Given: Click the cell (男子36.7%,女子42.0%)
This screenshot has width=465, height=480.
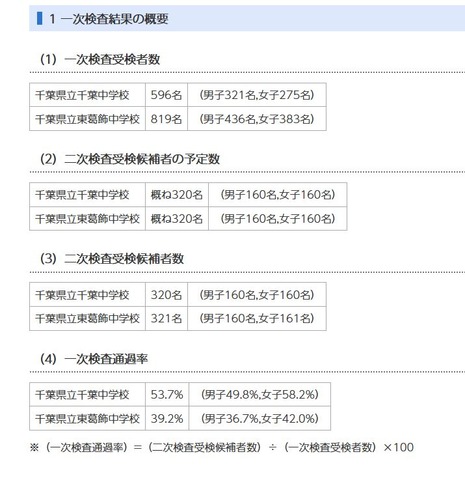Looking at the screenshot, I should point(260,418).
